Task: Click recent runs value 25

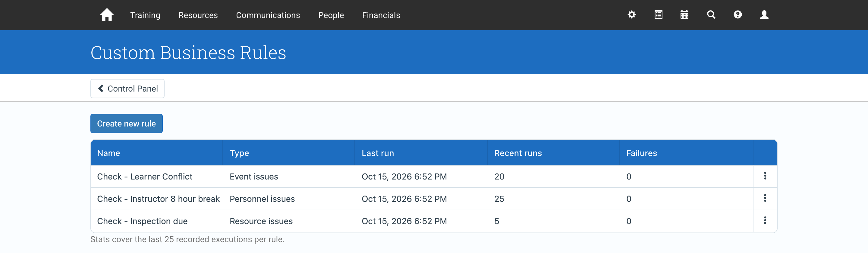Action: [499, 199]
